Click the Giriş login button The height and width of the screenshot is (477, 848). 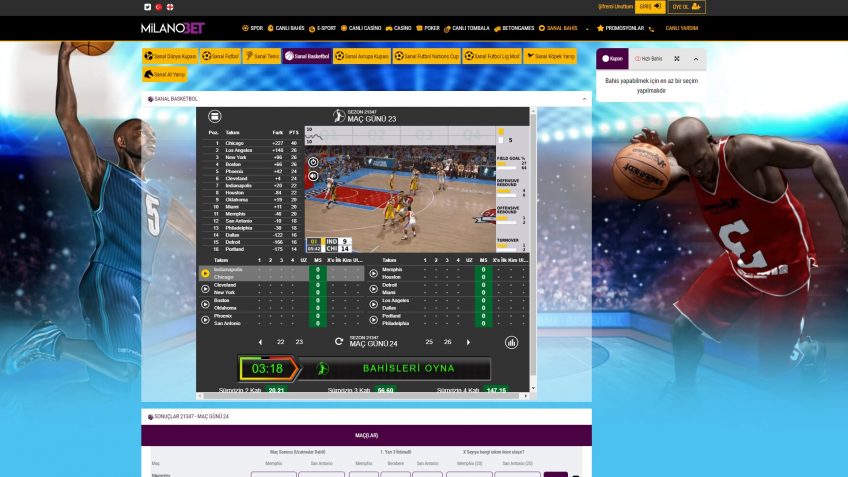(650, 6)
